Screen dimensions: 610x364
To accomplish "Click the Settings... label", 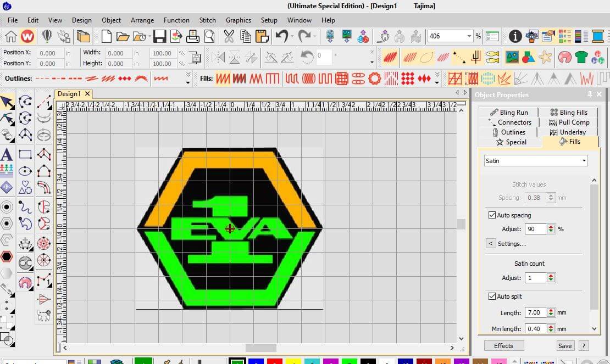I will 512,244.
